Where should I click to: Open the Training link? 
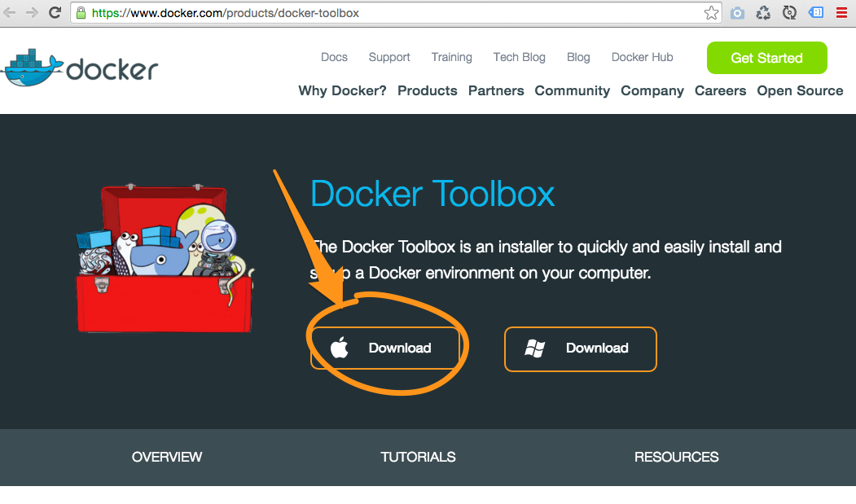click(451, 57)
